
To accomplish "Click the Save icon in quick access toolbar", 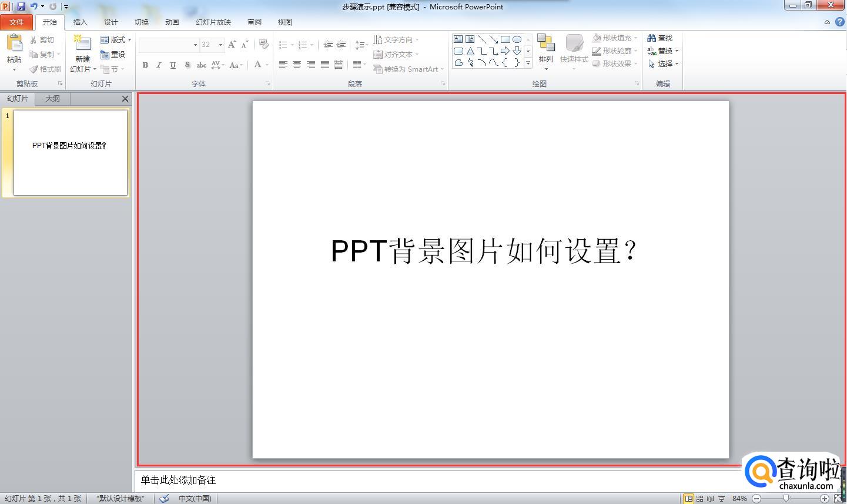I will pos(21,6).
